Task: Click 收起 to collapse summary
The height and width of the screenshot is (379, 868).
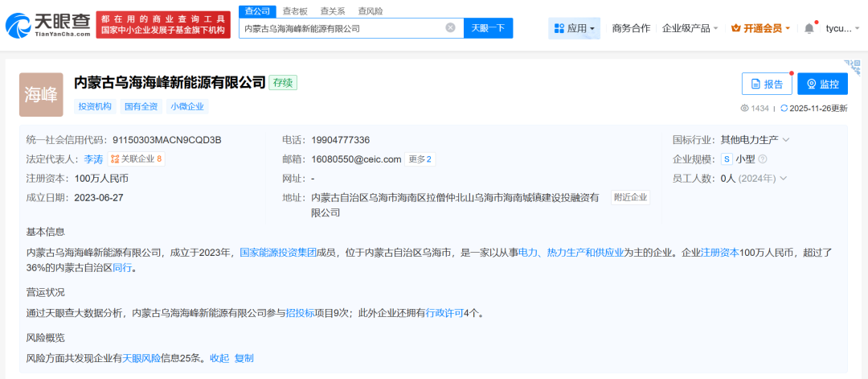Action: (x=219, y=358)
